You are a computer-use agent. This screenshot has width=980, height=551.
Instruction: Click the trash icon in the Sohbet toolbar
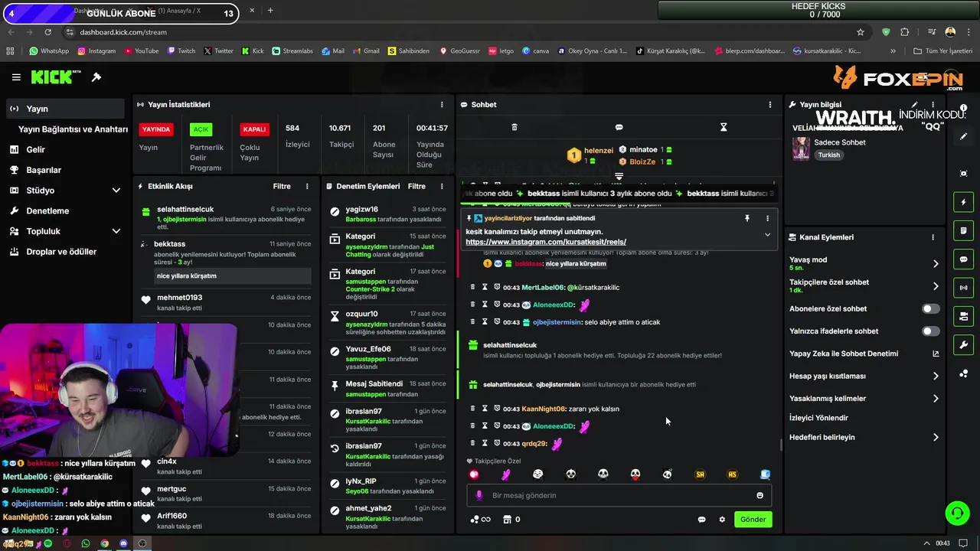click(514, 127)
